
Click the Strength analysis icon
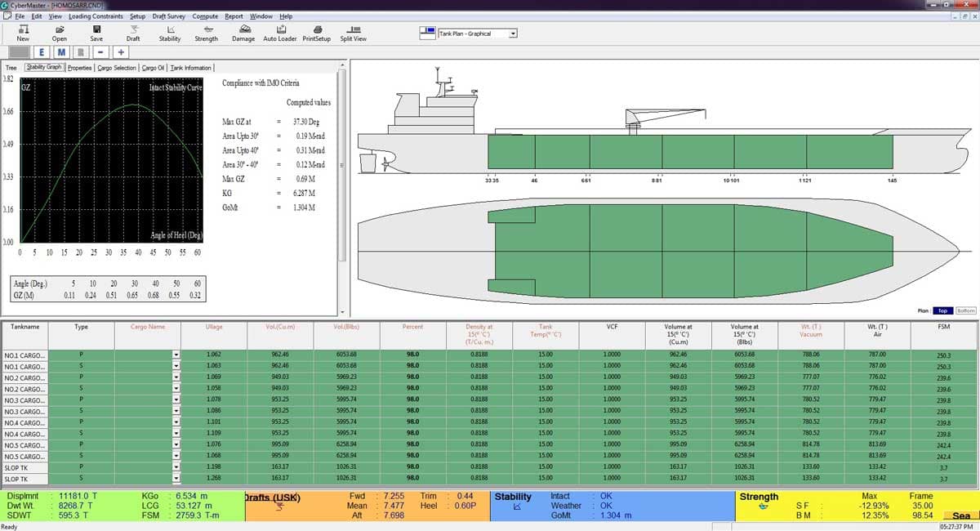206,33
